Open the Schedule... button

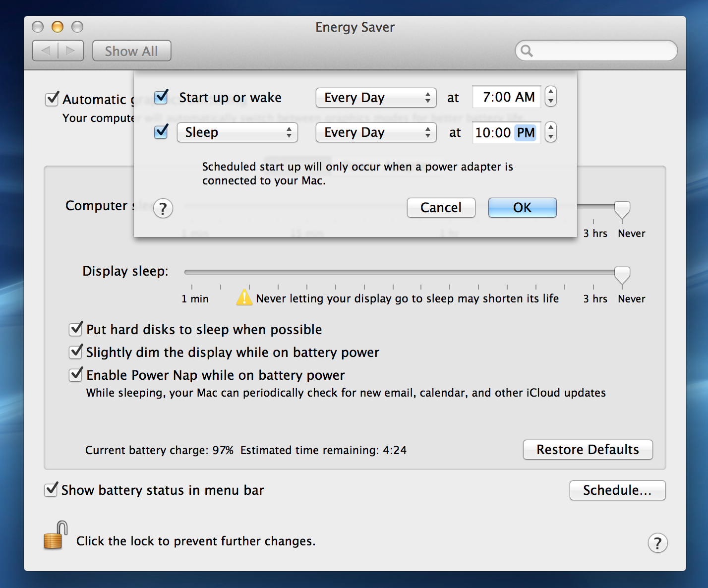617,490
